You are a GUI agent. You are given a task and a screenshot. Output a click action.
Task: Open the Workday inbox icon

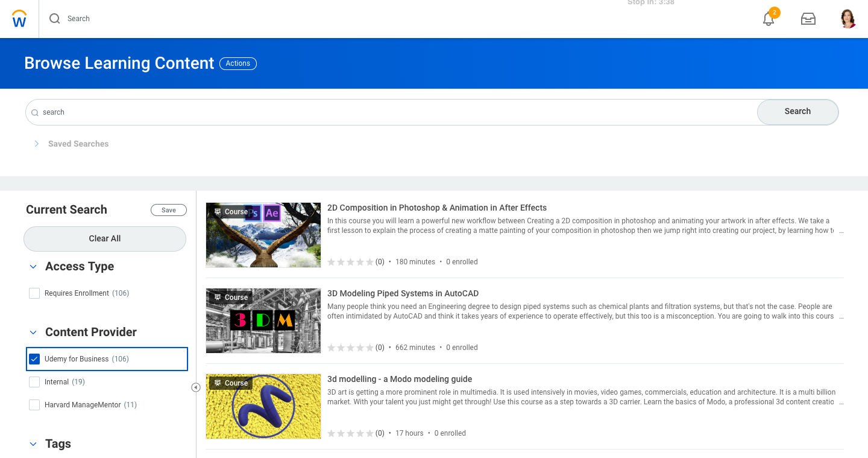tap(808, 19)
